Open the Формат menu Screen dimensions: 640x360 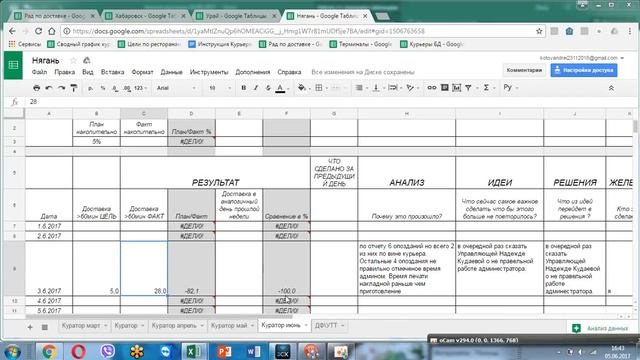click(142, 72)
